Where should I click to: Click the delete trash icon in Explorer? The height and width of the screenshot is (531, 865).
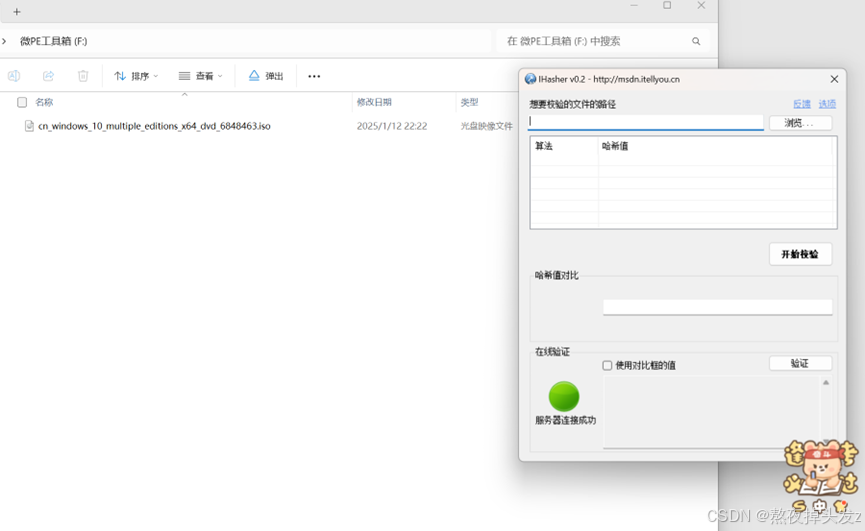(83, 76)
